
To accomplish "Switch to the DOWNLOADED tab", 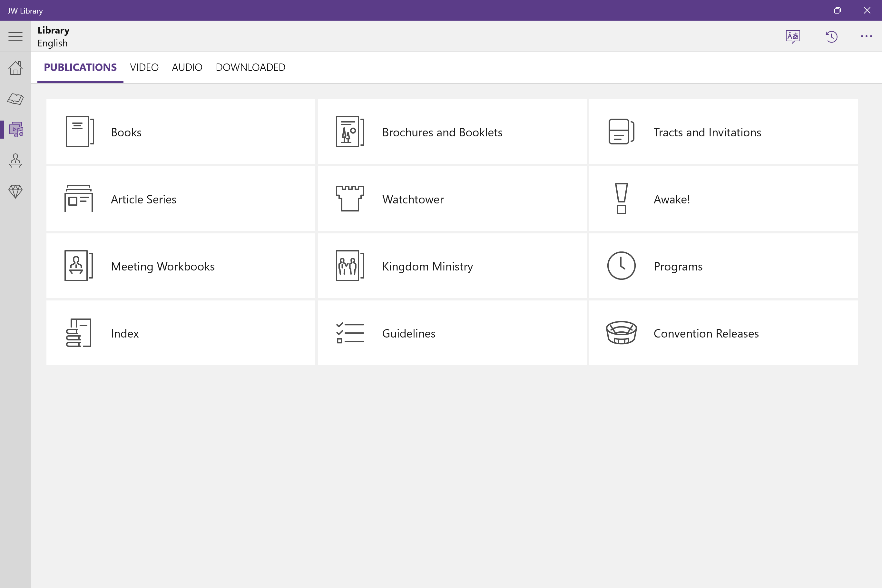I will coord(250,67).
